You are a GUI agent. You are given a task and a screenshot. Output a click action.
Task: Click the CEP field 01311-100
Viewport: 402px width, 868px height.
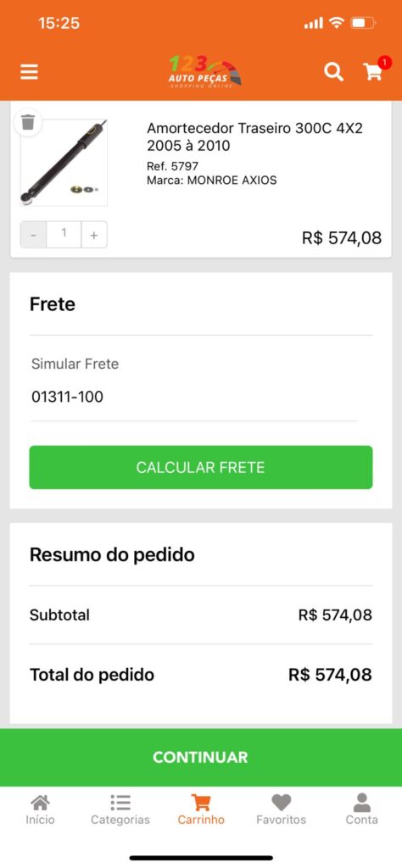[x=194, y=397]
